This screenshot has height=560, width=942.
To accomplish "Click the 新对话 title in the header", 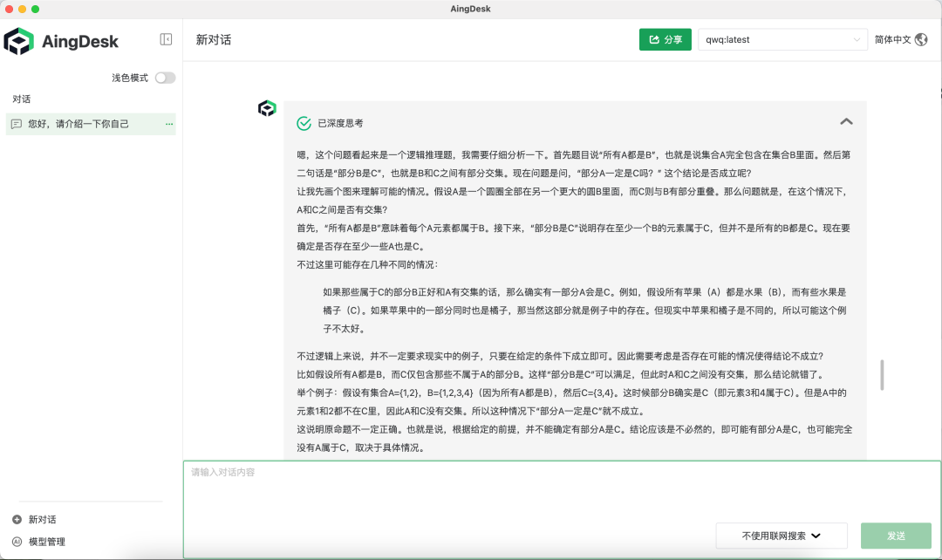I will pyautogui.click(x=214, y=39).
